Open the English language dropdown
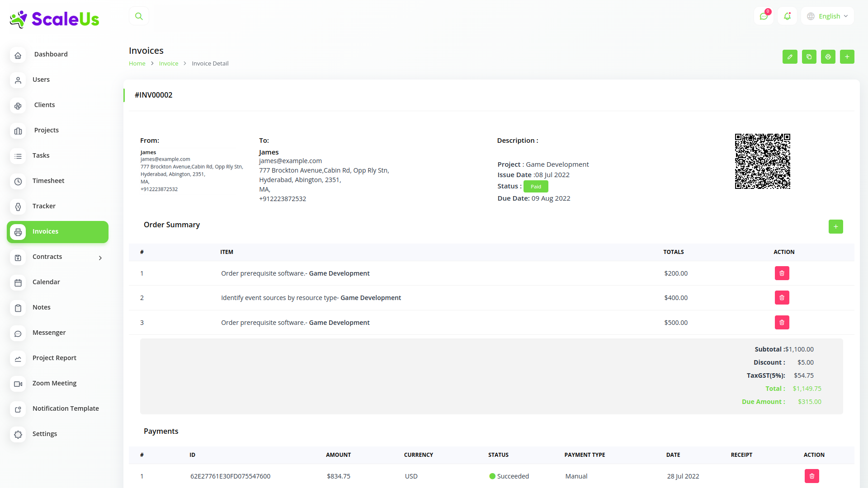This screenshot has width=868, height=488. click(x=827, y=16)
